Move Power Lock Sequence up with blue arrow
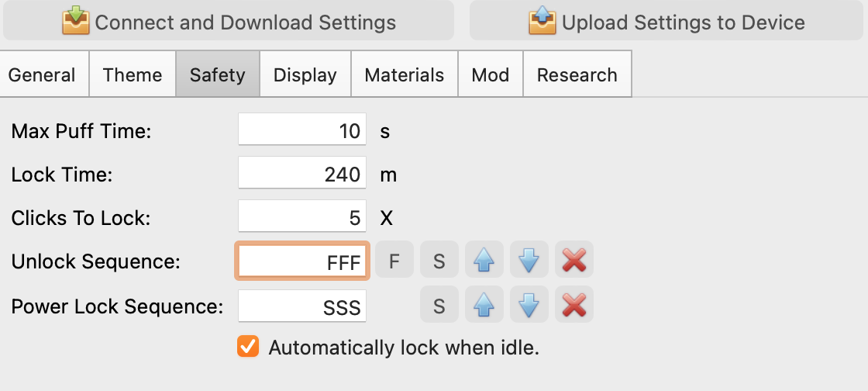The height and width of the screenshot is (391, 868). pyautogui.click(x=484, y=306)
